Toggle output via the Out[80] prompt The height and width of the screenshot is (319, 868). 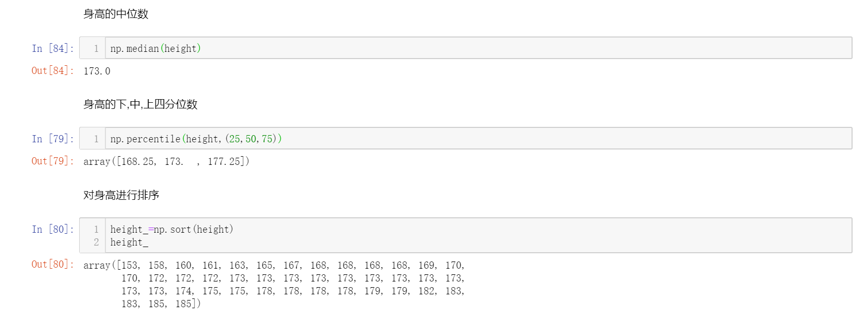tap(52, 264)
